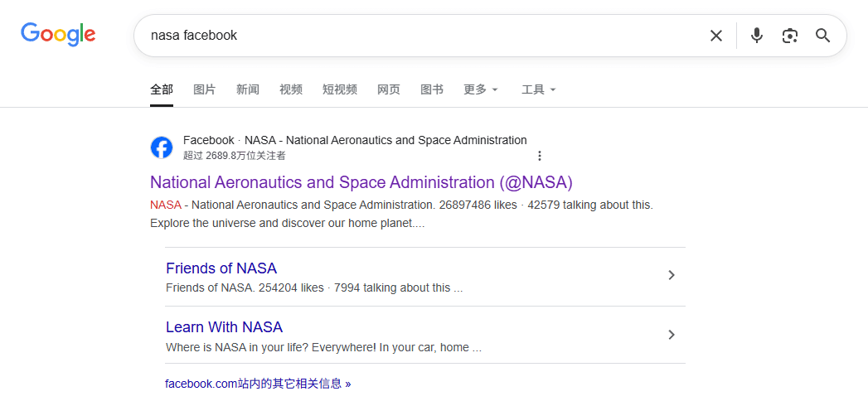
Task: Open National Aeronautics and Space Administration link
Action: 361,182
